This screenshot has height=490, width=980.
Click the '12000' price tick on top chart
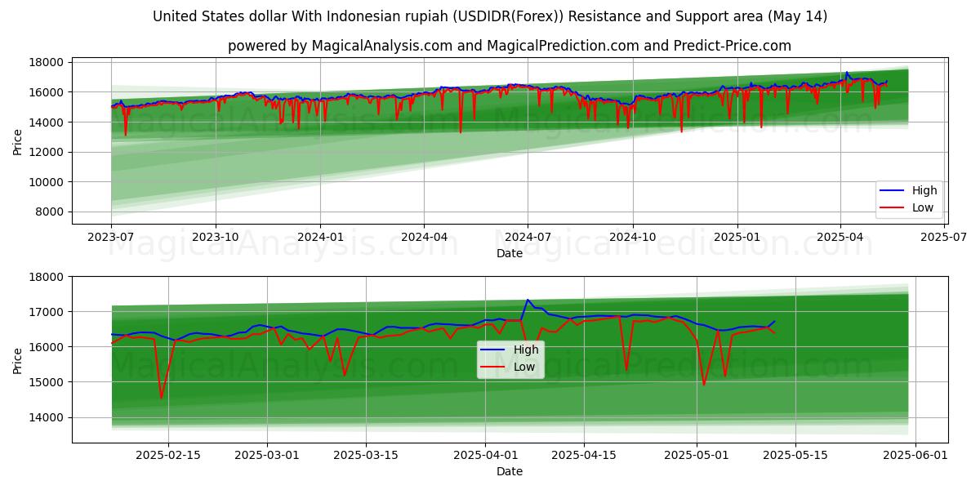click(47, 152)
